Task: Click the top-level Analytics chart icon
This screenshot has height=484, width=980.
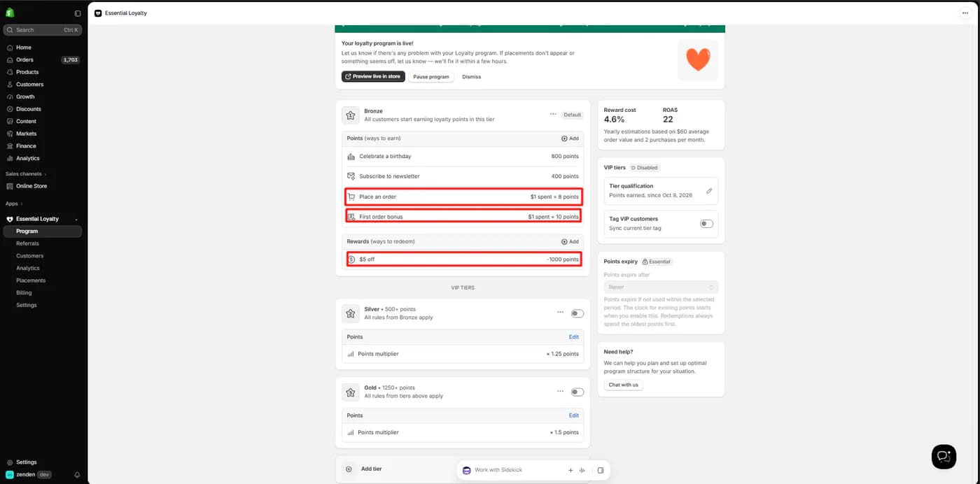Action: (10, 158)
